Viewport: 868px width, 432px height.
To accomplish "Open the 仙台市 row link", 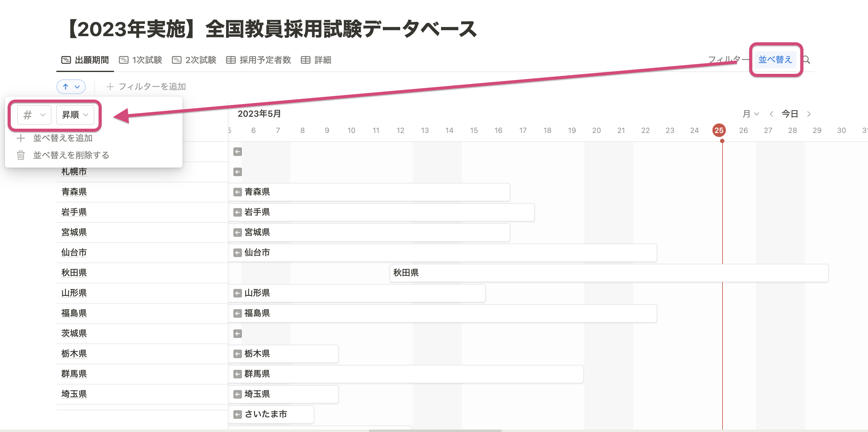I will point(74,252).
